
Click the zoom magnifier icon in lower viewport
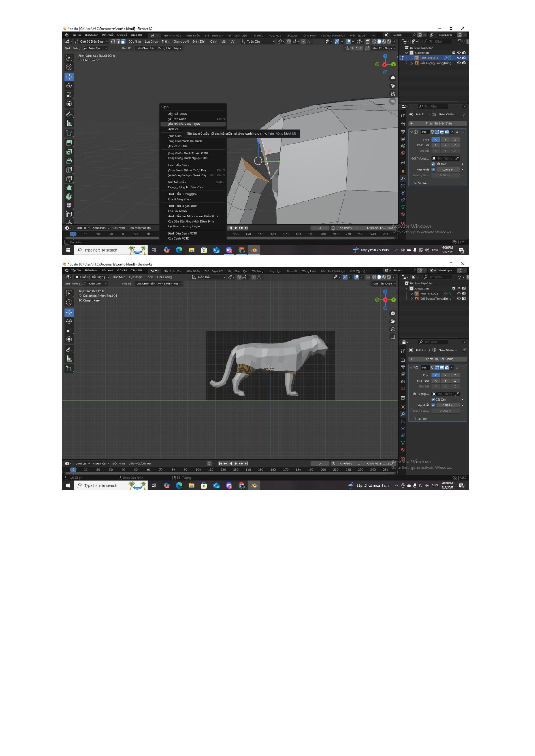coord(392,314)
